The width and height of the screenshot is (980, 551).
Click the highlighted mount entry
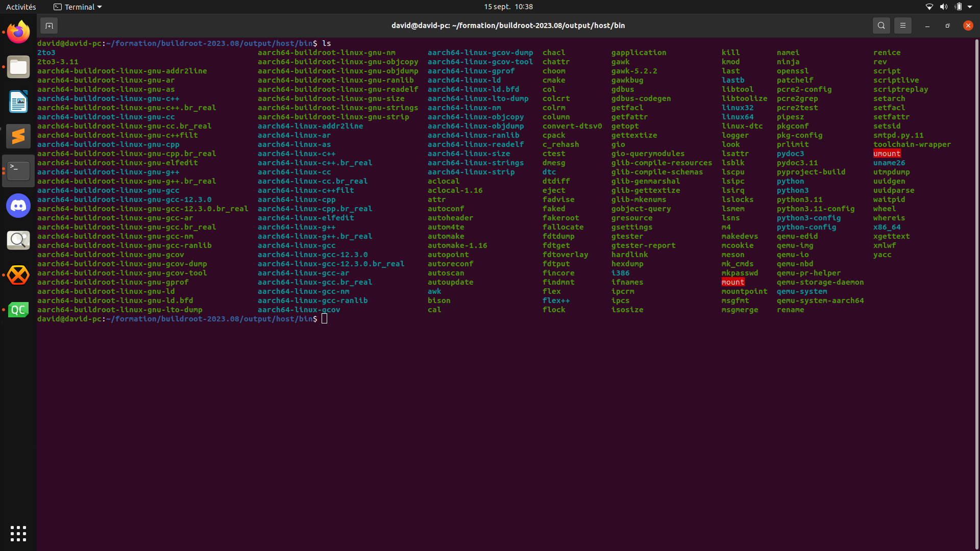point(733,282)
